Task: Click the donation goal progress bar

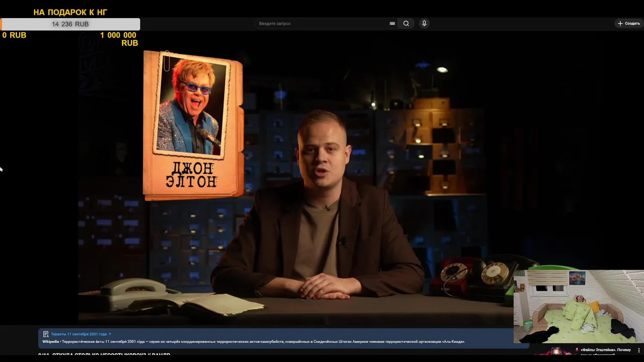Action: click(70, 24)
